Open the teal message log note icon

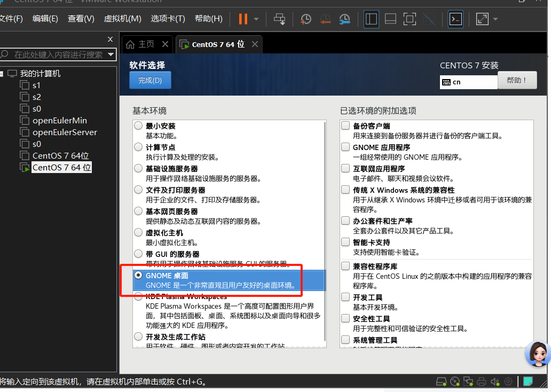click(x=528, y=381)
